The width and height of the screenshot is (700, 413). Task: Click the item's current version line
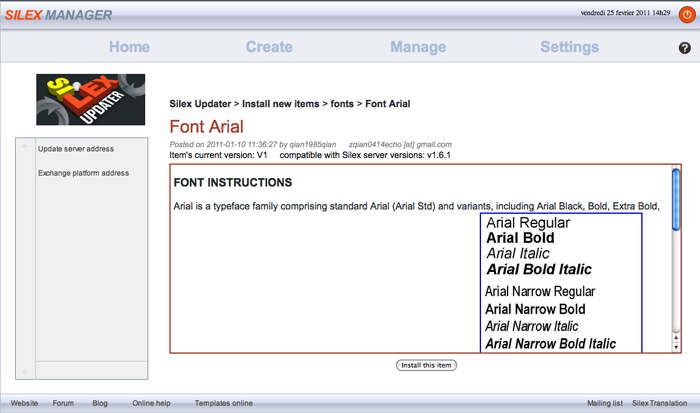(x=310, y=155)
